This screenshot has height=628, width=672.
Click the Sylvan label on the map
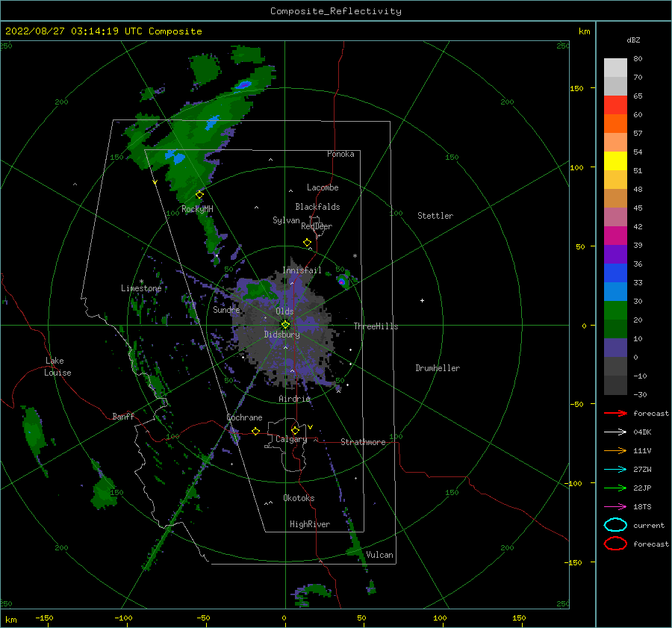(286, 220)
